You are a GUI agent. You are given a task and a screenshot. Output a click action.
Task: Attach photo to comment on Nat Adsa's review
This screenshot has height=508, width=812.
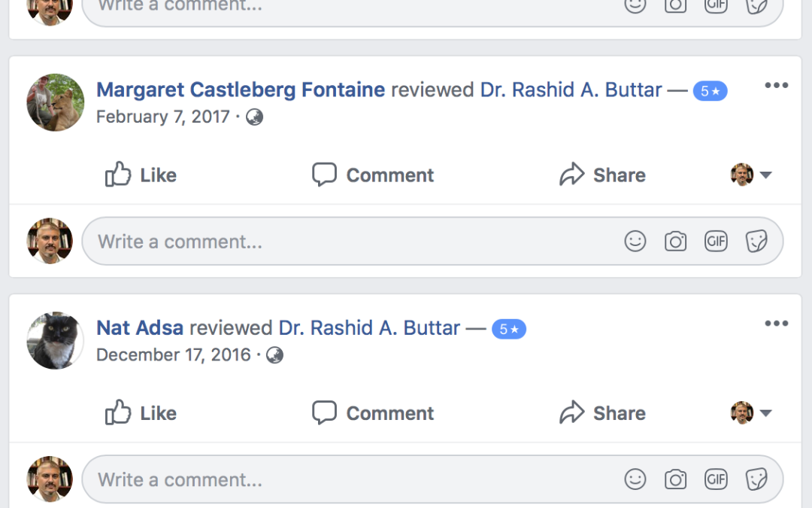coord(675,479)
